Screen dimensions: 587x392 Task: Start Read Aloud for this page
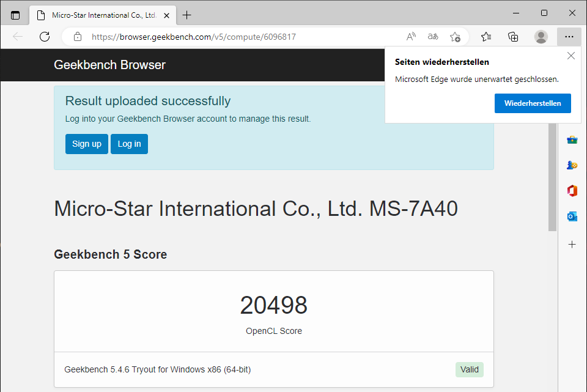click(x=411, y=37)
